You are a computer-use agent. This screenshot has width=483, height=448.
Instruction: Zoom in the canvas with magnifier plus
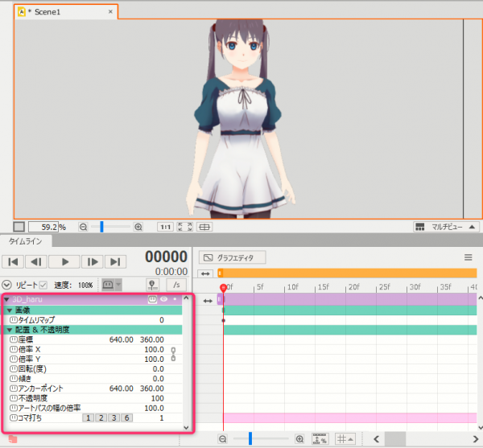tap(138, 227)
